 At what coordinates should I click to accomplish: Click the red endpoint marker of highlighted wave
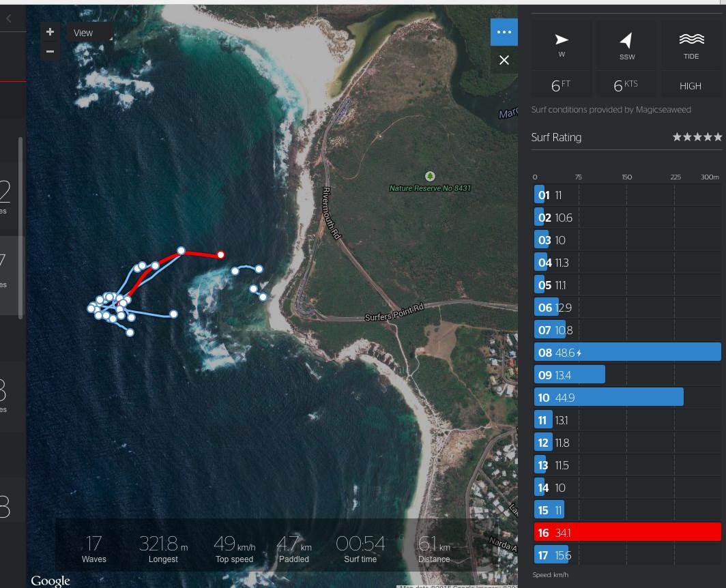[220, 255]
